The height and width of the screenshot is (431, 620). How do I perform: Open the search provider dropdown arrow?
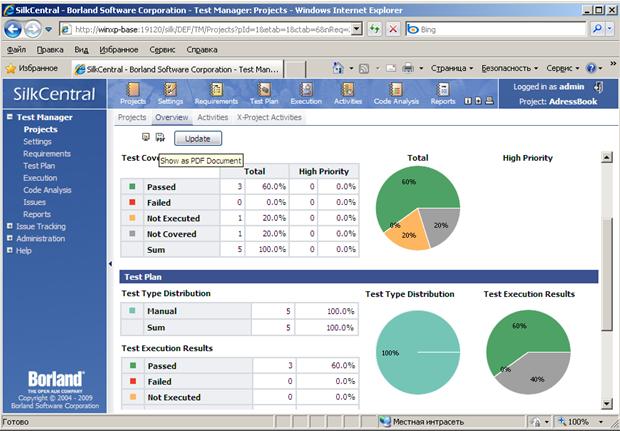[610, 28]
